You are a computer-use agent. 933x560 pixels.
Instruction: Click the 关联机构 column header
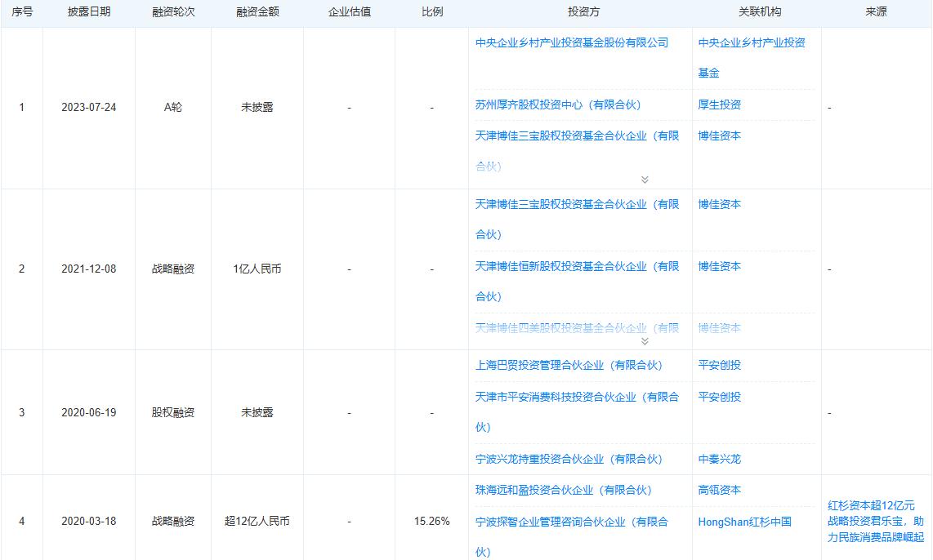point(759,12)
